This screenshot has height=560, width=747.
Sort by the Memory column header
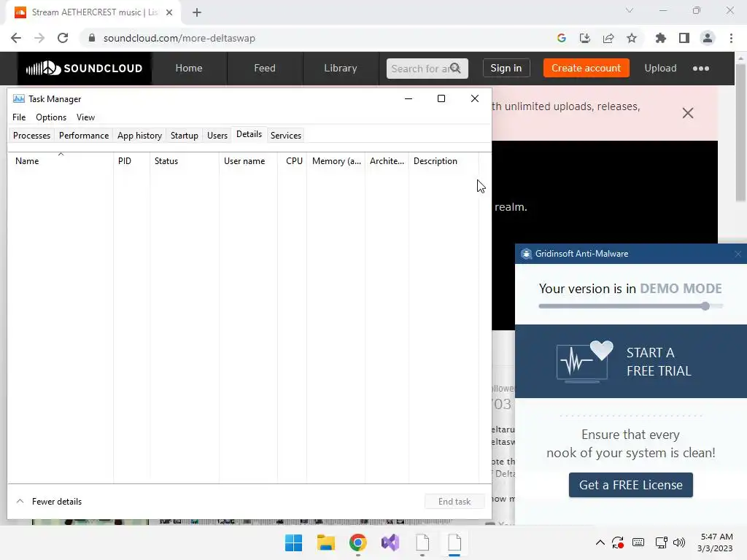click(336, 161)
